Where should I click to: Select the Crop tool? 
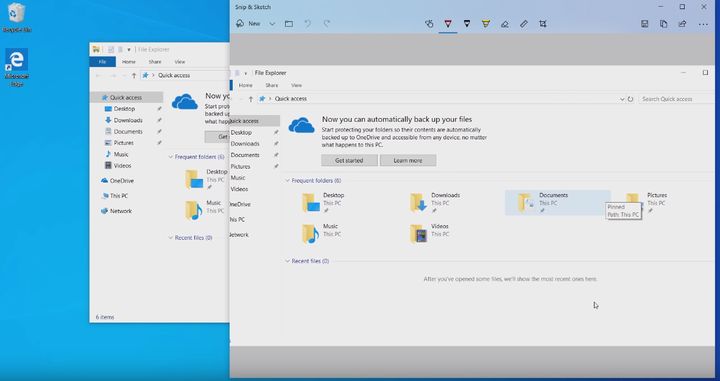click(543, 24)
